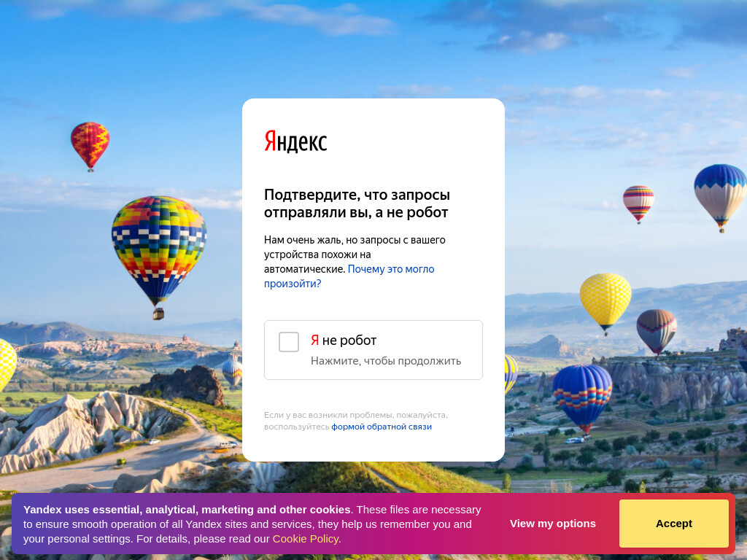The height and width of the screenshot is (560, 747).
Task: Click the bold cookie banner headline text
Action: tap(187, 510)
